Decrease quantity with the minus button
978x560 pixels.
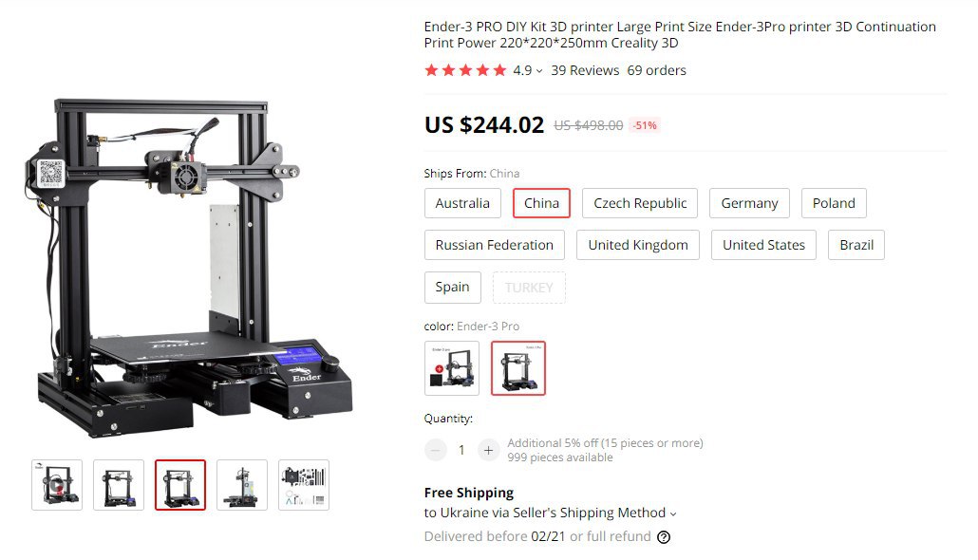click(436, 450)
